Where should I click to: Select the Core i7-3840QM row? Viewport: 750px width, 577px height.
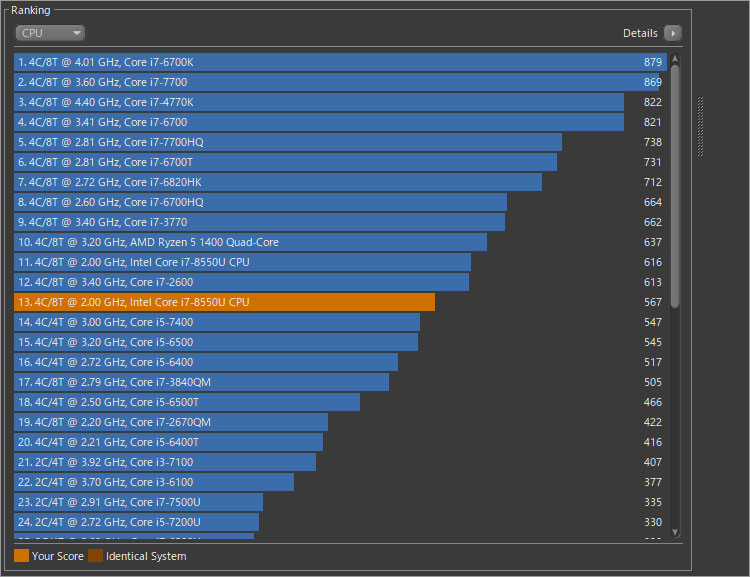201,382
